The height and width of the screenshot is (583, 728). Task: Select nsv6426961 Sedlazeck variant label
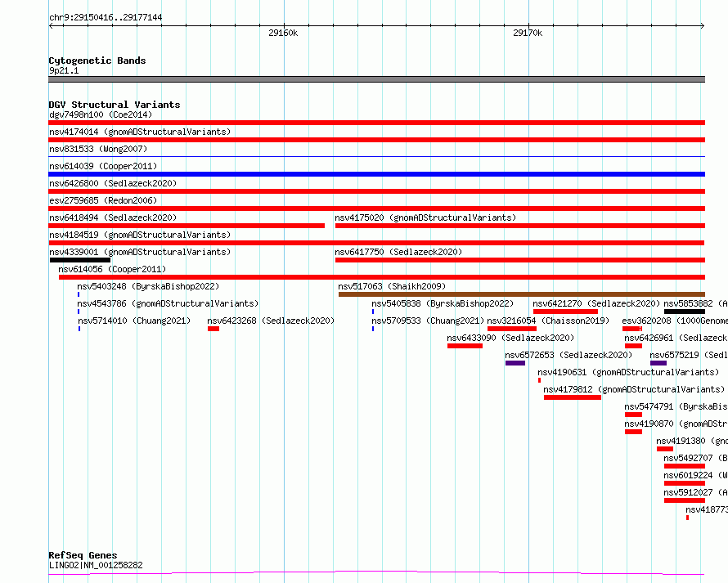(676, 338)
